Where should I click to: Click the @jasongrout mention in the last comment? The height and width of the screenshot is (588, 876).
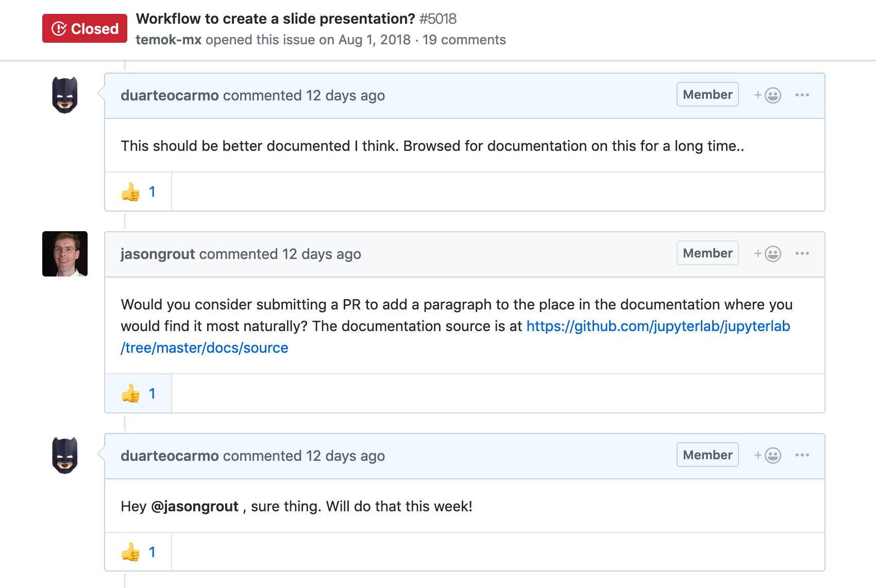coord(195,507)
